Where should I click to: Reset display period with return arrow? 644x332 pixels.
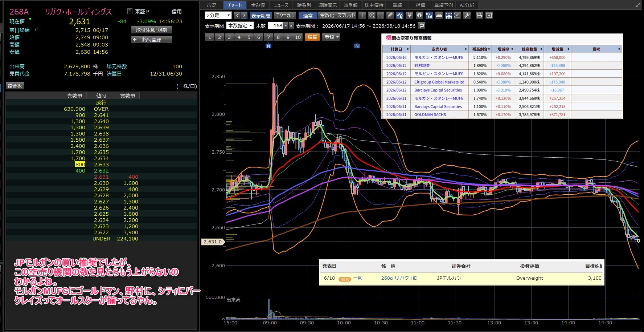pyautogui.click(x=421, y=25)
